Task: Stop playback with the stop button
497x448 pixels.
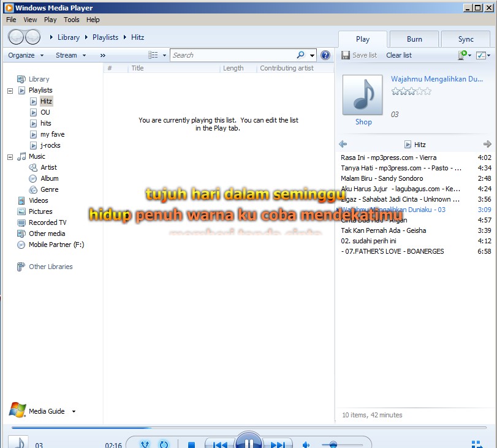Action: click(x=191, y=444)
